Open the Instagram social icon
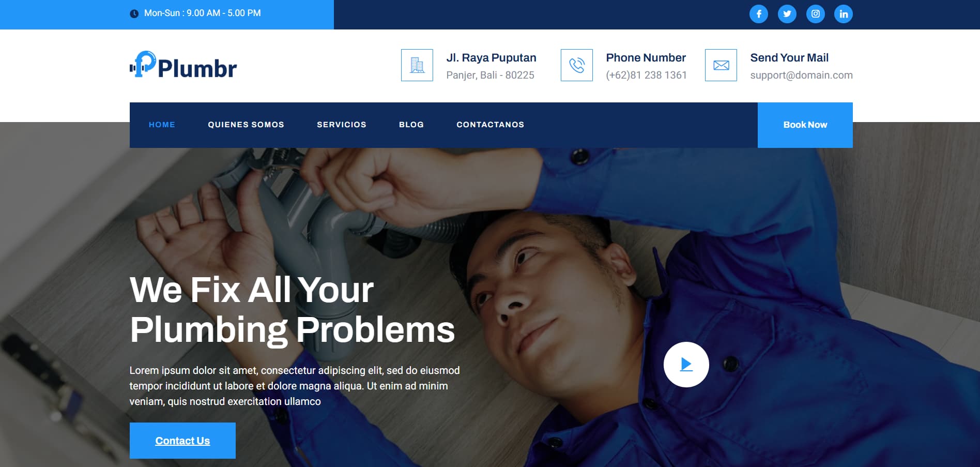 coord(815,14)
